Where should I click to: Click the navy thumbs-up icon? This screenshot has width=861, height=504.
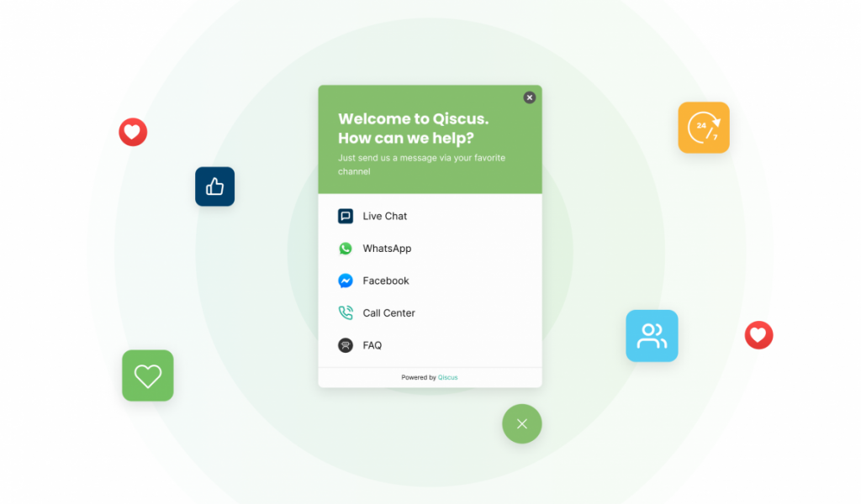coord(214,186)
